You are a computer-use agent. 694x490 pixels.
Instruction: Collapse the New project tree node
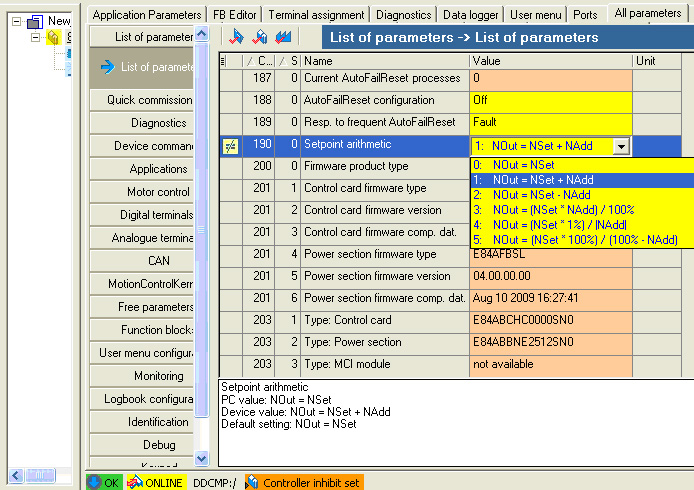coord(16,21)
